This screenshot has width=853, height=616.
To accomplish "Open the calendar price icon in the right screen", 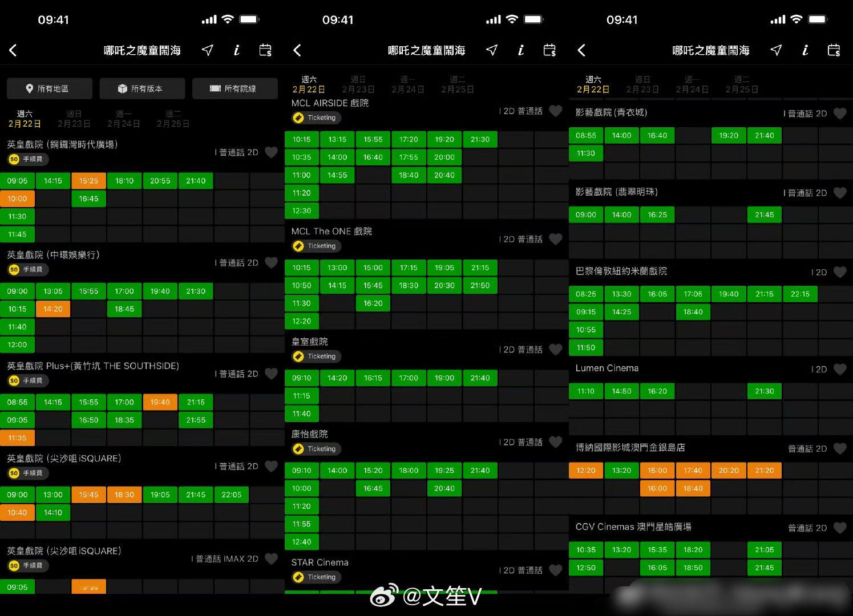I will point(834,50).
